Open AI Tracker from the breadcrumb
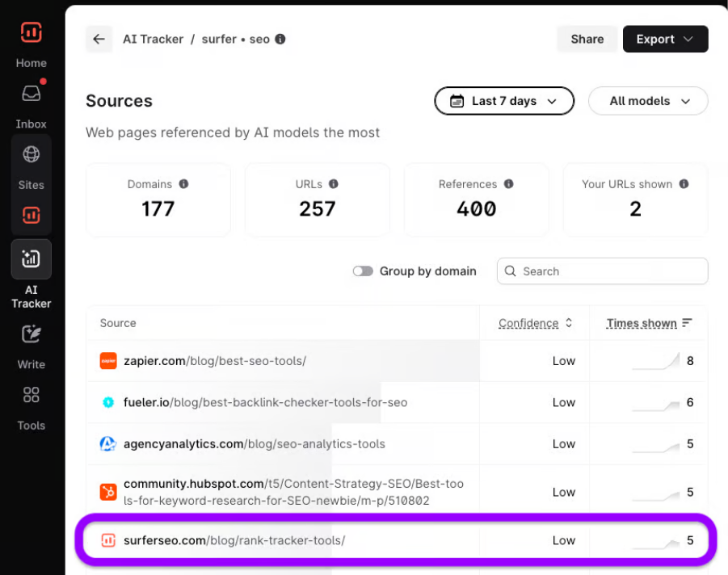The height and width of the screenshot is (575, 728). click(153, 39)
